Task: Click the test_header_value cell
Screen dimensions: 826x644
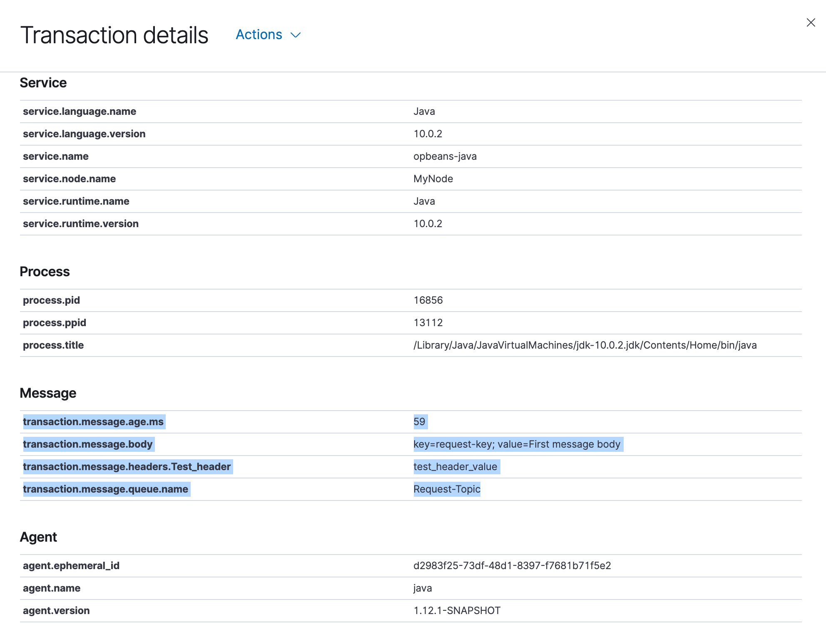Action: coord(455,467)
